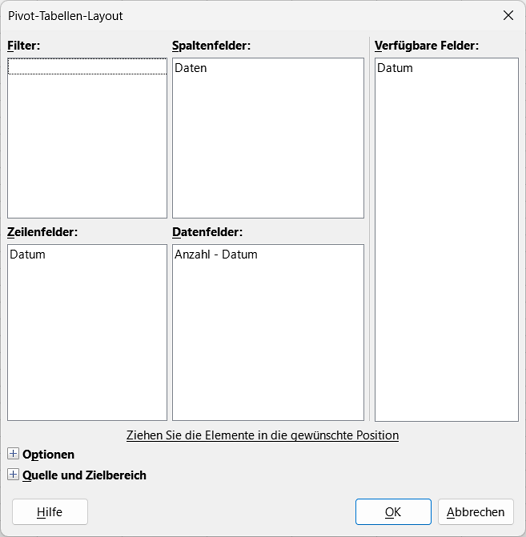
Task: Open Hilfe for the pivot dialog
Action: pos(50,512)
